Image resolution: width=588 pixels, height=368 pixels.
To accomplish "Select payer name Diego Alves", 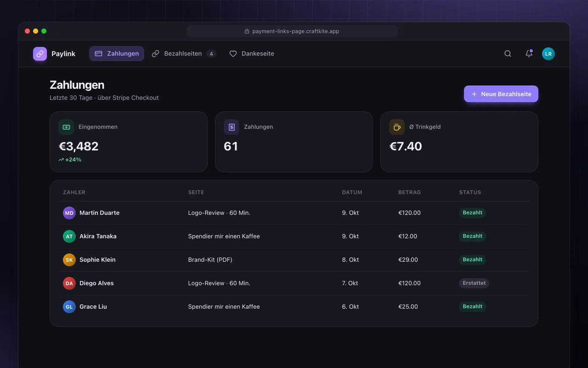I will tap(96, 283).
